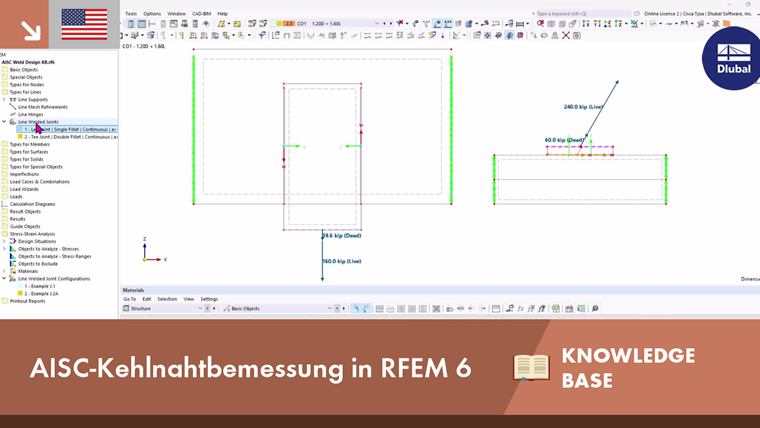Select view in Z direction icon
The height and width of the screenshot is (428, 760).
click(607, 23)
